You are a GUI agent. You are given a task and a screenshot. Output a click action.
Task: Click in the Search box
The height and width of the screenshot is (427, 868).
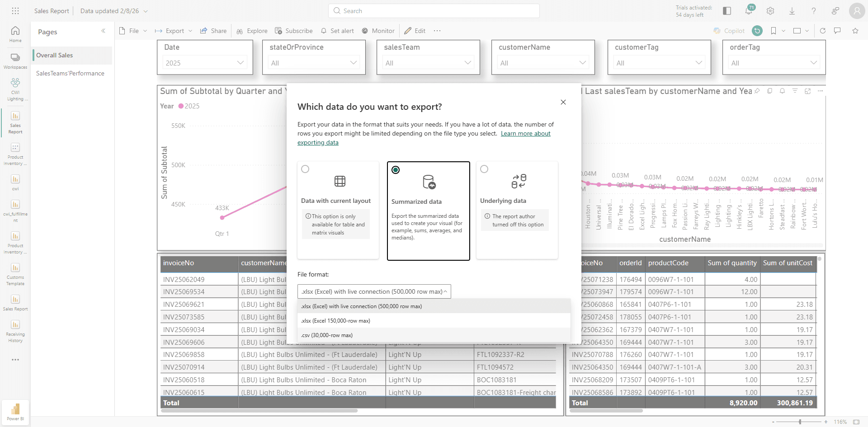click(x=434, y=11)
